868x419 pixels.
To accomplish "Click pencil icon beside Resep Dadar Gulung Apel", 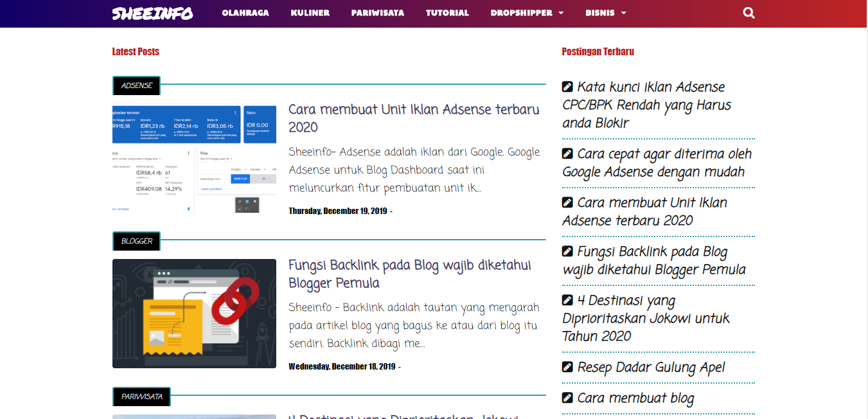I will 567,367.
